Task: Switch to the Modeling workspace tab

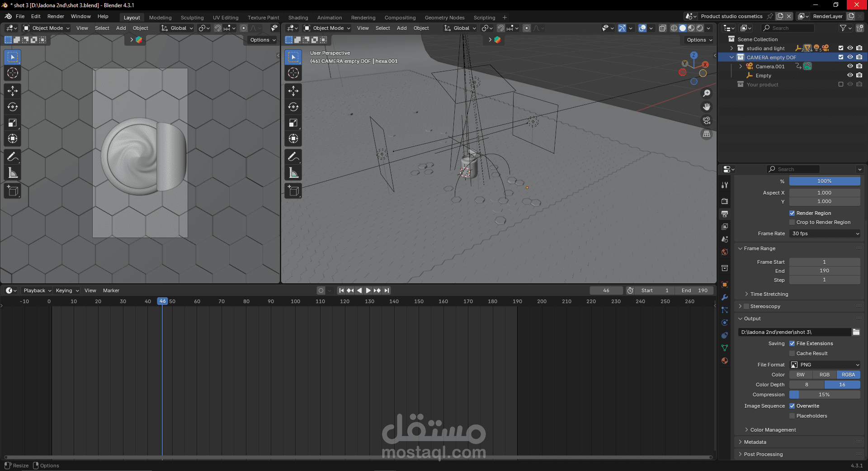Action: 160,18
